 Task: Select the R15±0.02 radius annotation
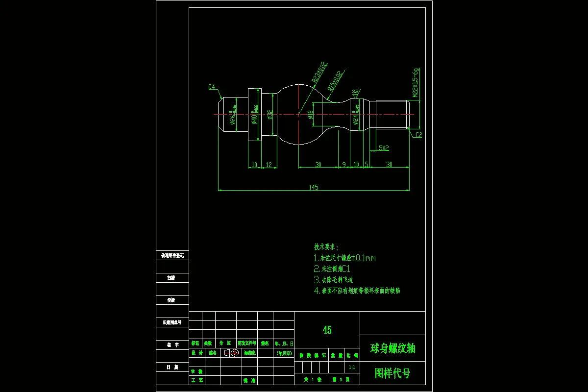(334, 81)
